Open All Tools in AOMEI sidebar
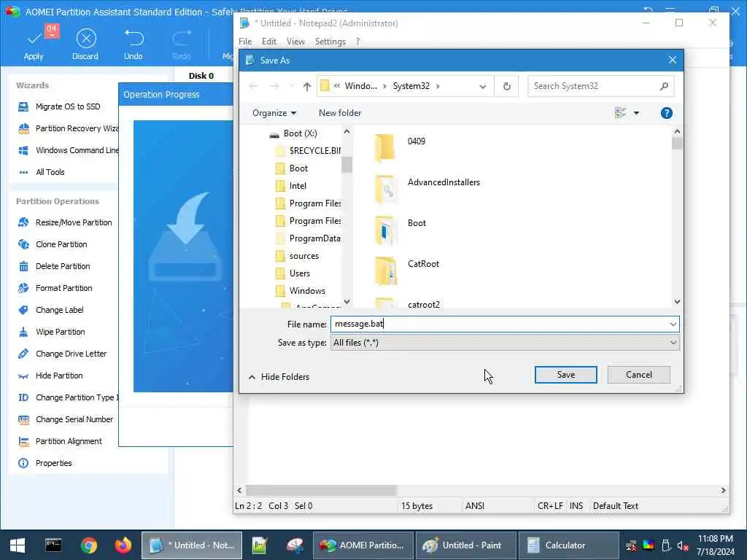This screenshot has height=560, width=747. click(41, 172)
